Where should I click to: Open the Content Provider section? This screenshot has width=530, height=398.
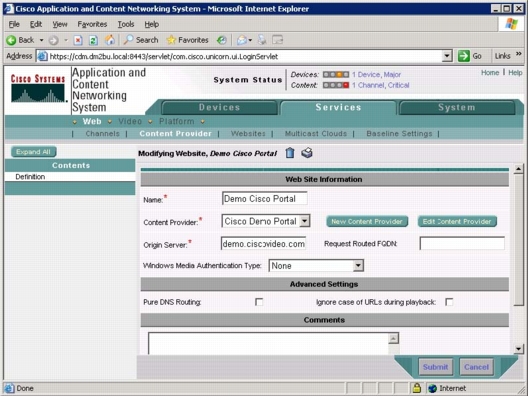(175, 134)
